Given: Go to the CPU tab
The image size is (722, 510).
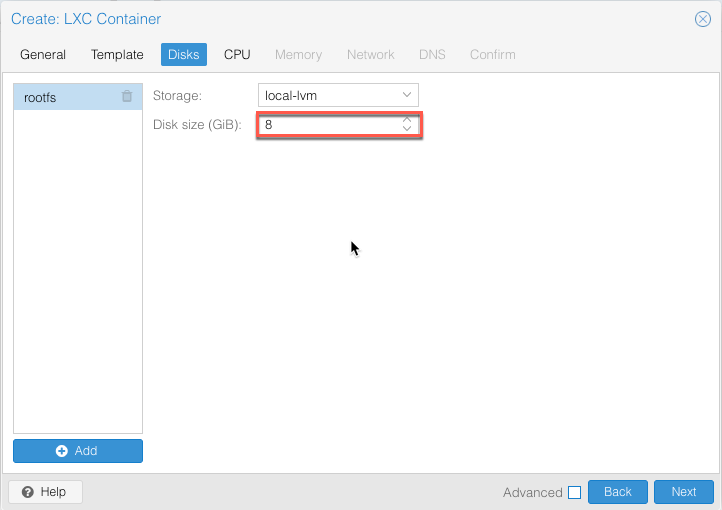Looking at the screenshot, I should click(237, 54).
